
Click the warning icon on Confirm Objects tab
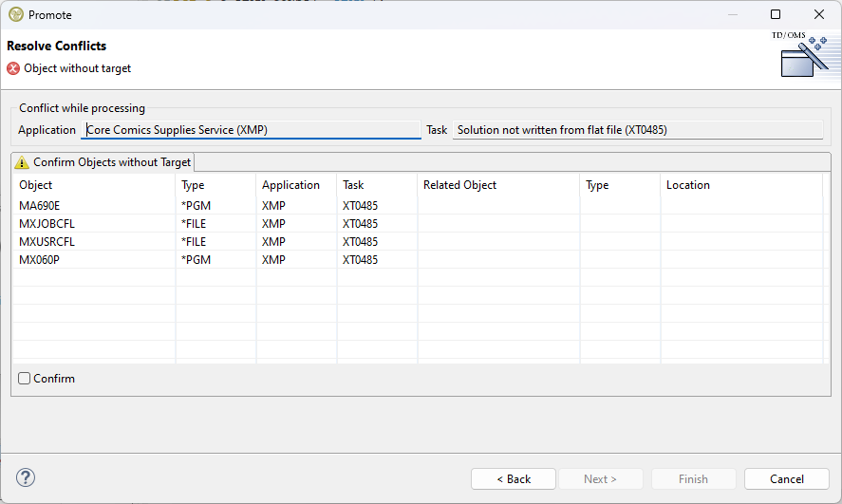point(23,162)
